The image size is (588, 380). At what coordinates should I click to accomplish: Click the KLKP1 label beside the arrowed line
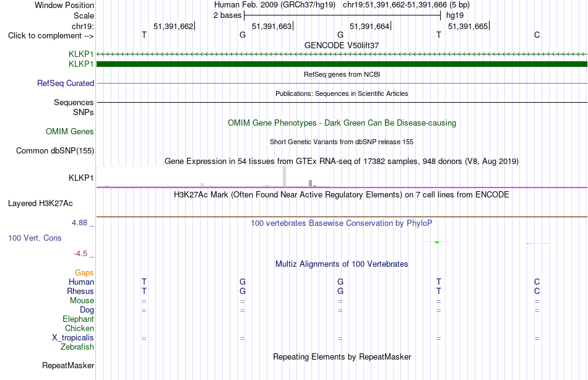pos(81,54)
